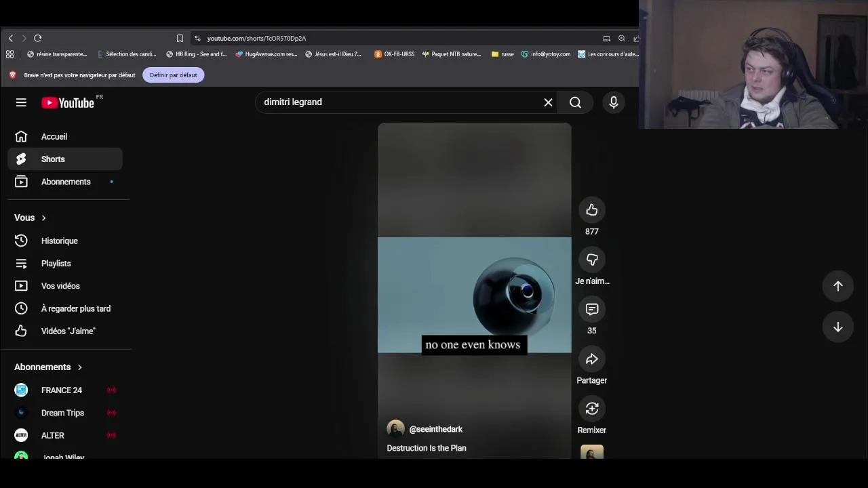
Task: Dislike the Short with thumbs-down
Action: pyautogui.click(x=592, y=260)
